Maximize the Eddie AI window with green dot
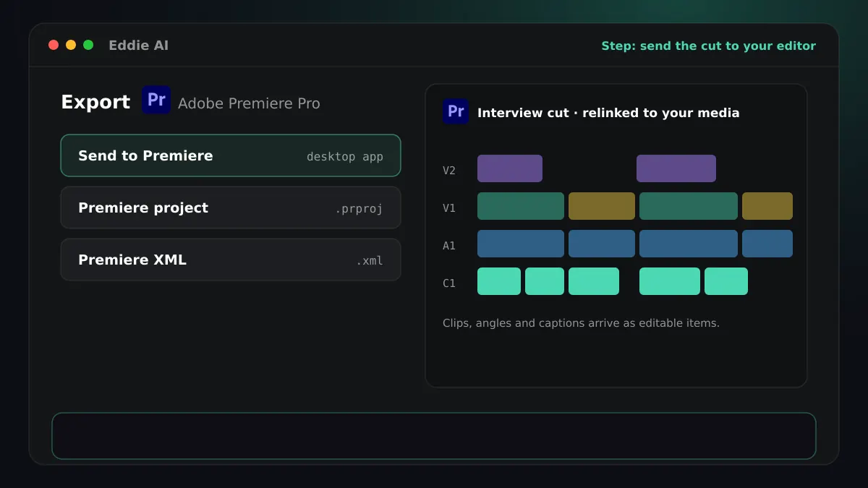This screenshot has height=488, width=868. [x=88, y=45]
